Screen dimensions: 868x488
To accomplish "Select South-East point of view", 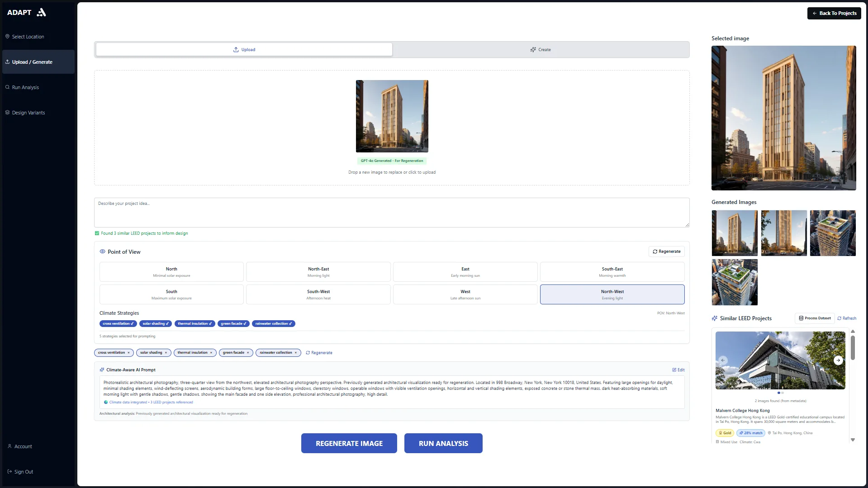I will click(x=612, y=272).
